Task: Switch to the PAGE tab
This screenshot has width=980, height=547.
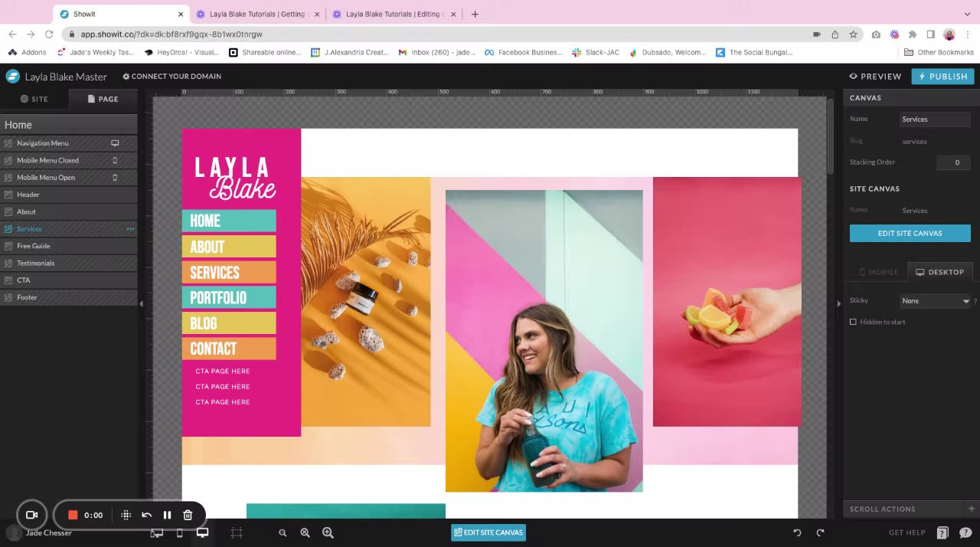Action: tap(103, 99)
